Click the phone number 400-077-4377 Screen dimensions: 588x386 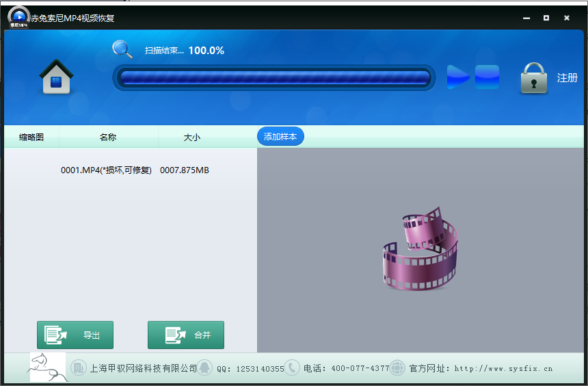click(360, 369)
